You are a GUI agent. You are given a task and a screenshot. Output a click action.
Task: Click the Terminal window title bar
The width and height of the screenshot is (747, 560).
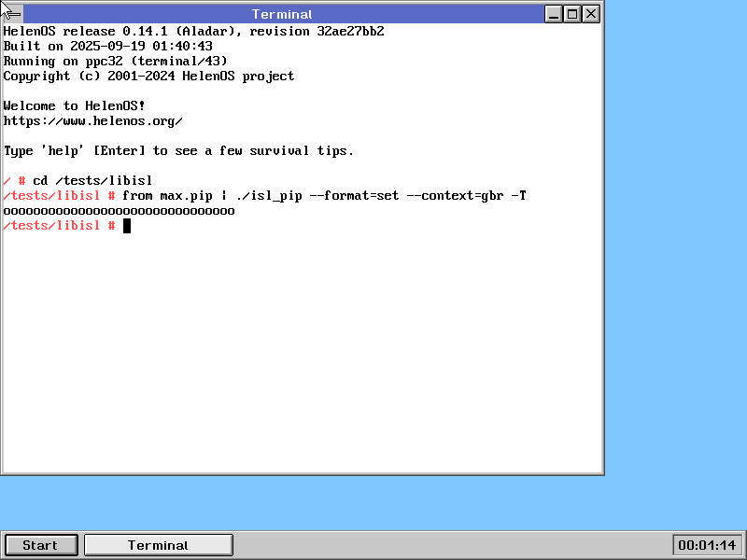click(x=282, y=14)
